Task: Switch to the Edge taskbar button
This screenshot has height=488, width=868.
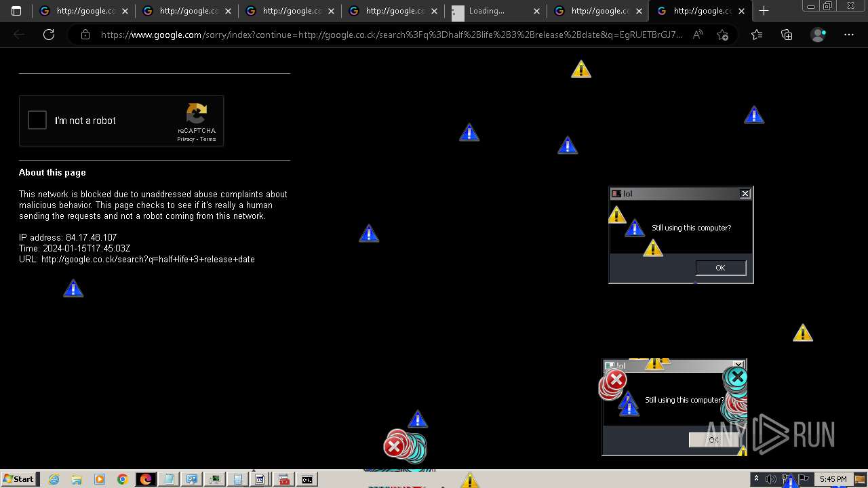Action: 145,479
